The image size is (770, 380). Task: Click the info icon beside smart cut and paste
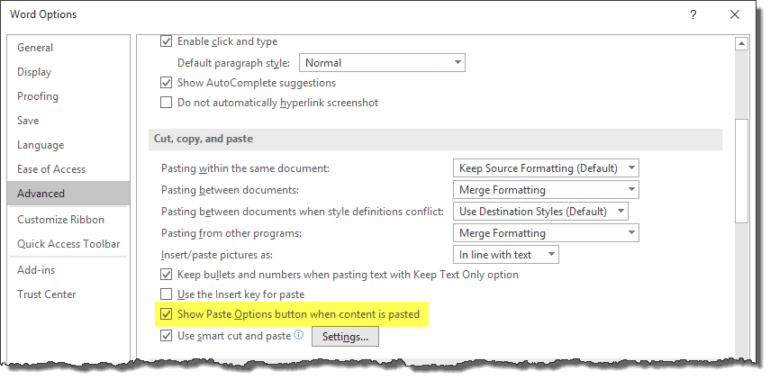pyautogui.click(x=299, y=335)
